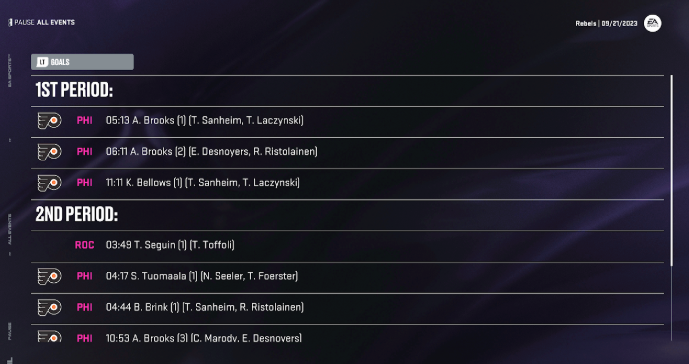Click Flyers logo on 06:11 A. Brooks goal
This screenshot has height=364, width=689.
49,152
